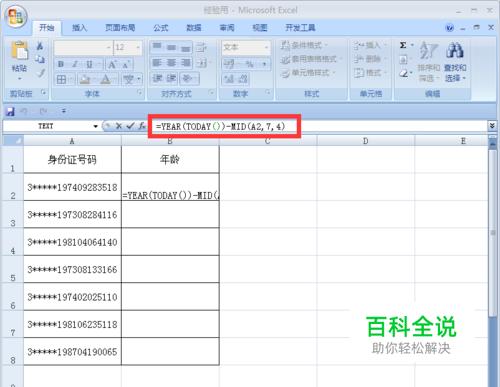This screenshot has width=500, height=387.
Task: Switch to the 插入 tab
Action: pos(79,28)
